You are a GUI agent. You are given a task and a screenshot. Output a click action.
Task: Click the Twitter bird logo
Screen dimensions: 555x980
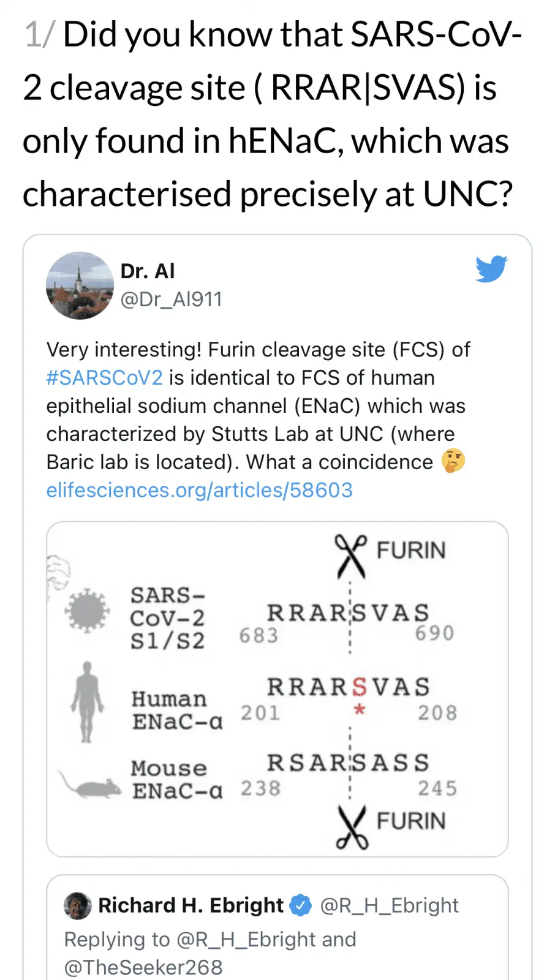pos(491,269)
